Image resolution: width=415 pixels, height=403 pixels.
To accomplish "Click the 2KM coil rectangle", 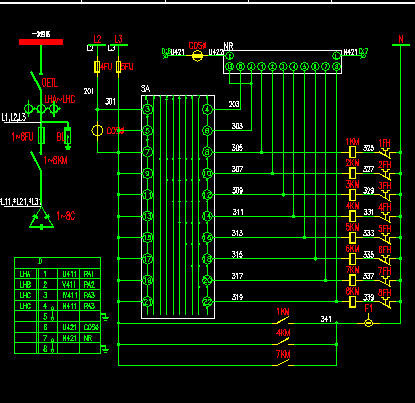I will [x=352, y=173].
